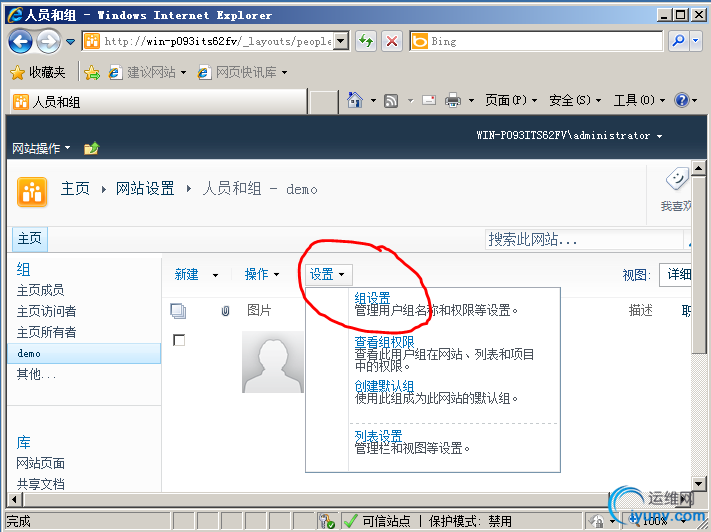711x532 pixels.
Task: Click the 主页 breadcrumb link
Action: (x=75, y=189)
